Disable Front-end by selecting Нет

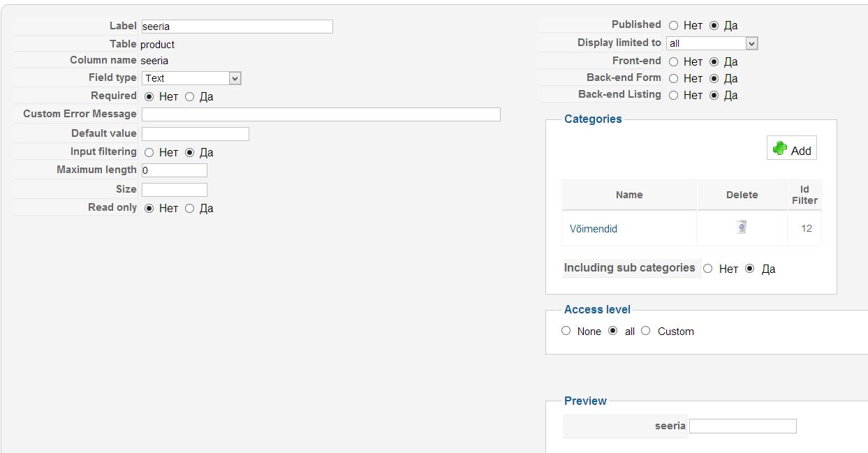(673, 62)
